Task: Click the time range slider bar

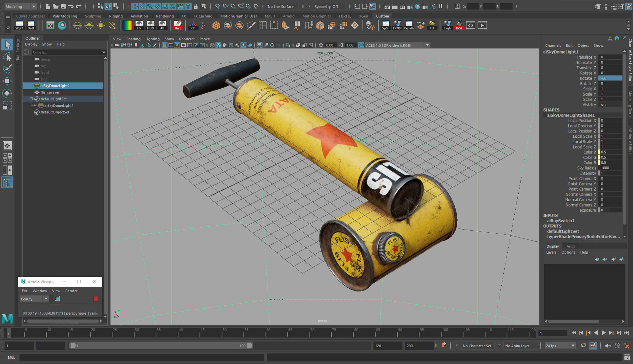Action: pyautogui.click(x=161, y=346)
